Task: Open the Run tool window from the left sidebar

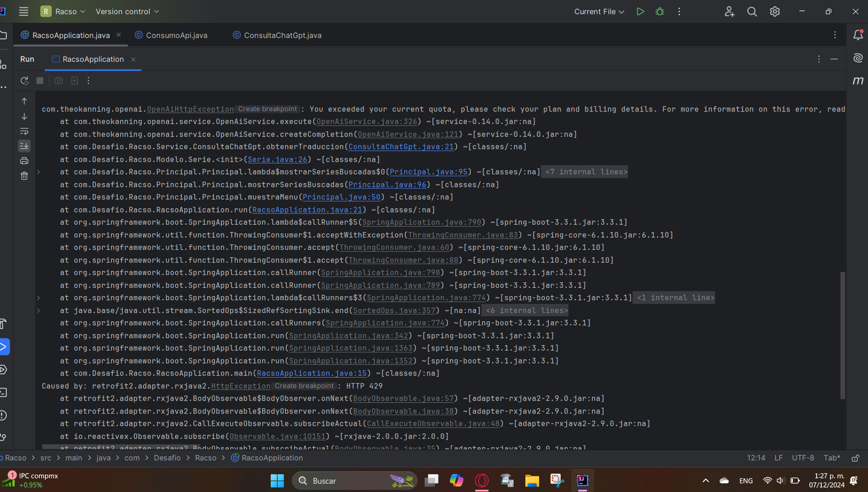Action: (x=4, y=346)
